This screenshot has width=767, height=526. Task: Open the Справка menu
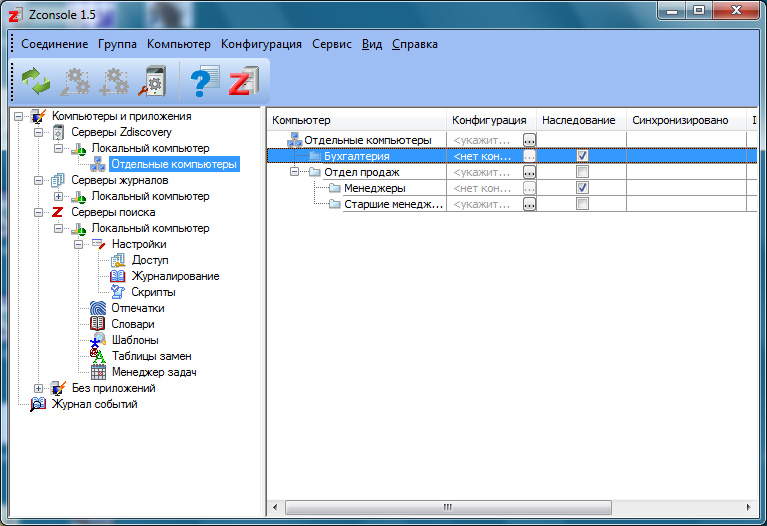click(x=415, y=44)
